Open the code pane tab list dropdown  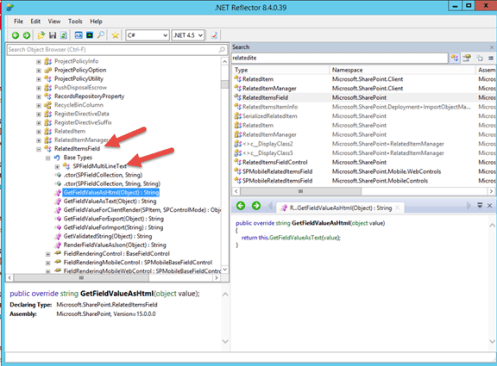tap(480, 206)
